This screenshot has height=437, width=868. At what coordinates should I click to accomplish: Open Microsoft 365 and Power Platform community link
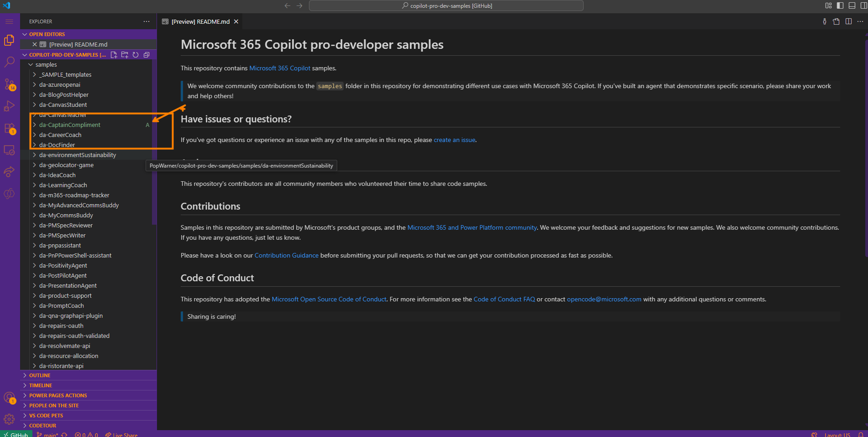click(472, 227)
